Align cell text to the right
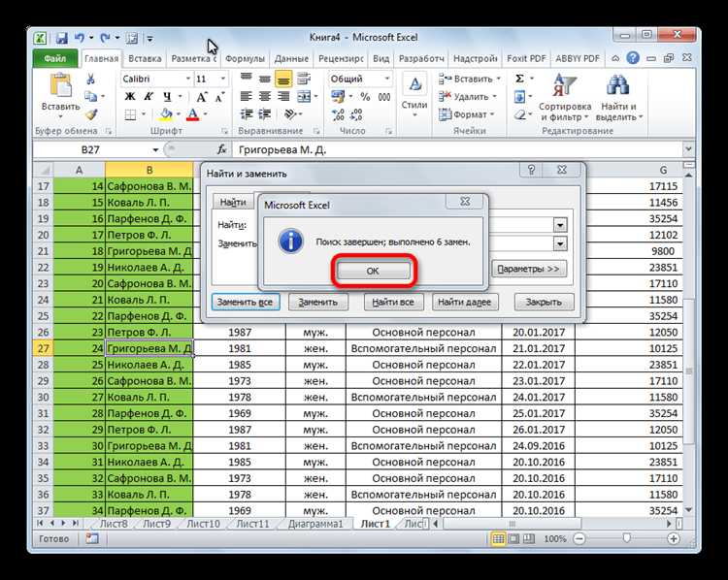The image size is (728, 580). click(283, 97)
